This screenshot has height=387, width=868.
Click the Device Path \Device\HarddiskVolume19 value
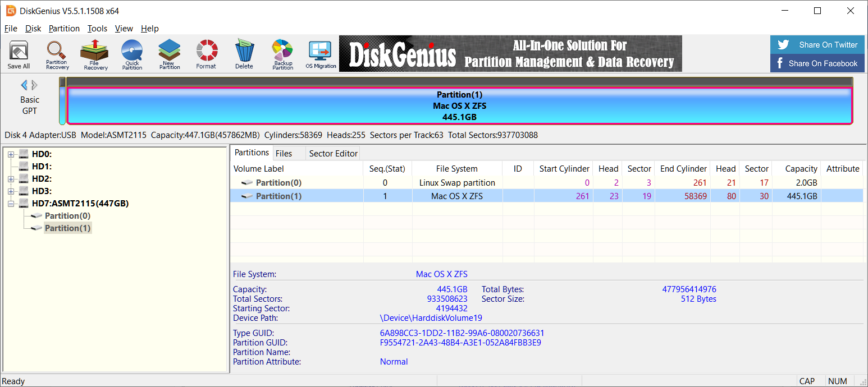click(x=431, y=318)
